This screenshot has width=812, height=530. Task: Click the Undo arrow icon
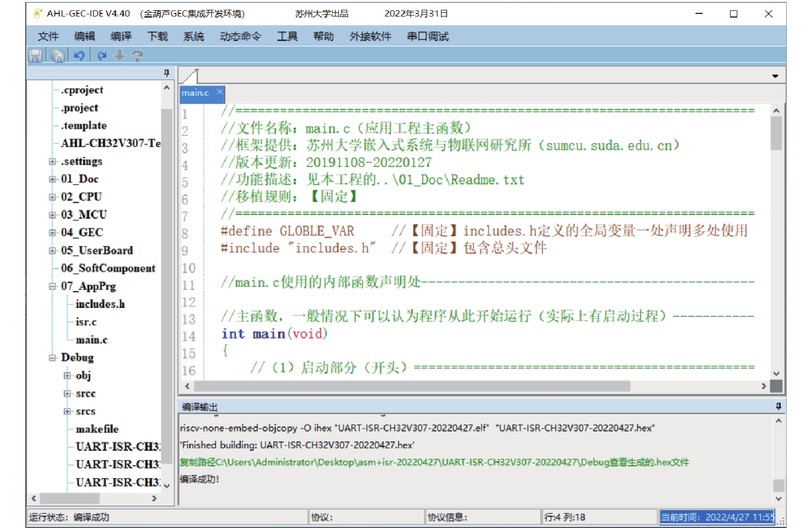pyautogui.click(x=79, y=55)
